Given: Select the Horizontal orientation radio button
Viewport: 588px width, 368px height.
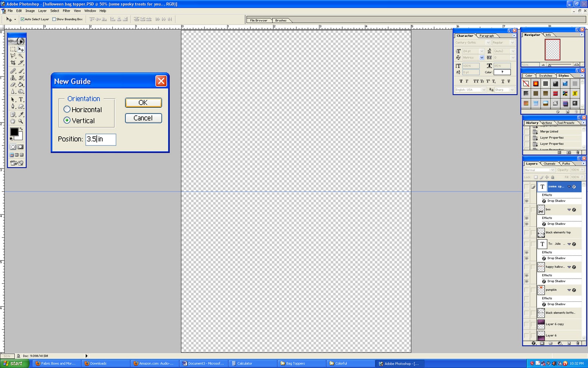Looking at the screenshot, I should click(67, 109).
